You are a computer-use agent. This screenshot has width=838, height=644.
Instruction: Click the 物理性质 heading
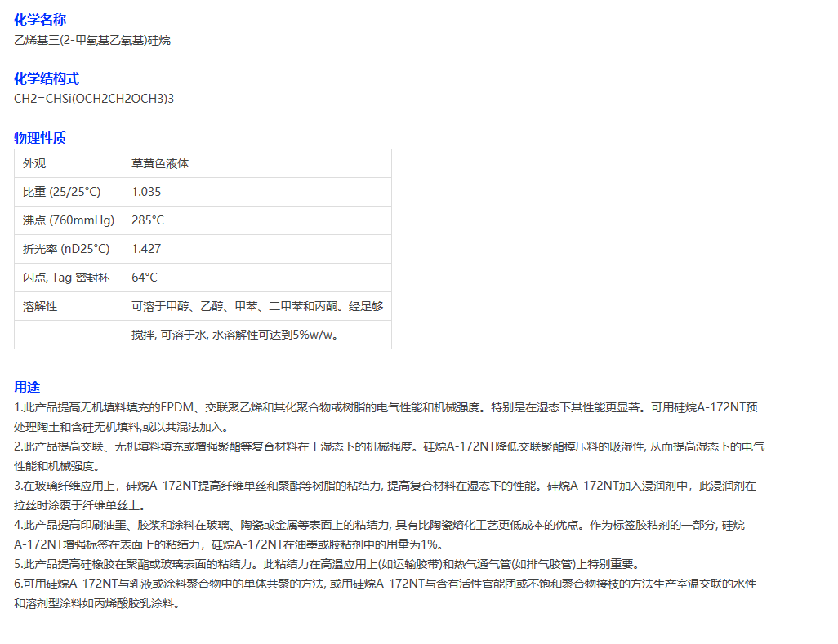click(x=39, y=138)
